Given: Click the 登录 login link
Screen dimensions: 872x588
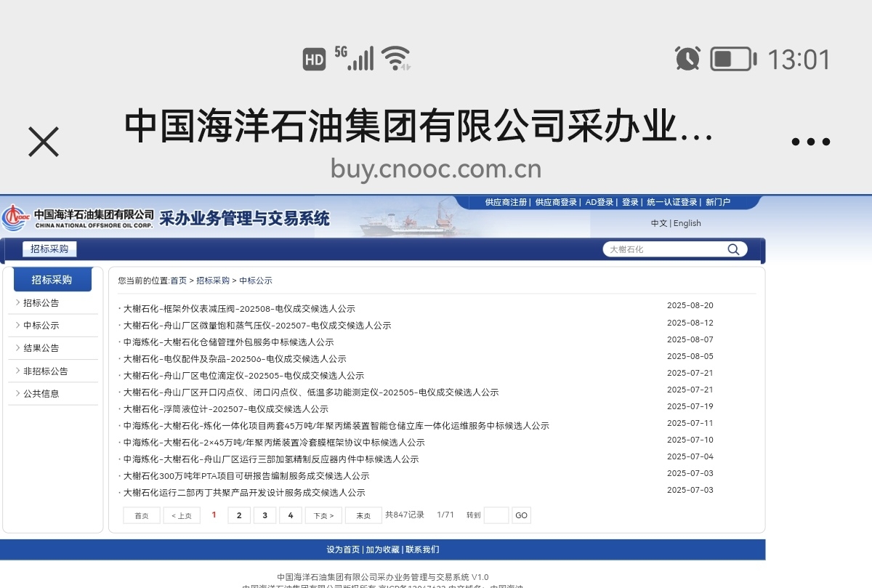Looking at the screenshot, I should pos(630,202).
